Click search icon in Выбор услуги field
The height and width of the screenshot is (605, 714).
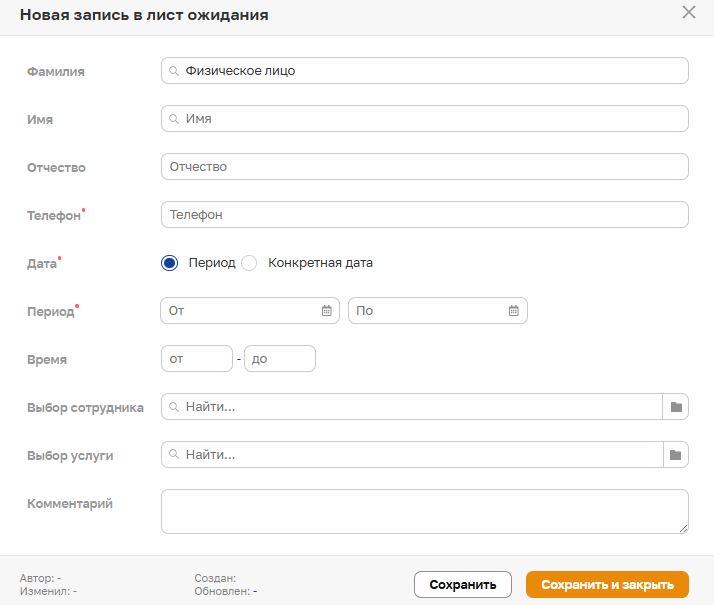[174, 455]
